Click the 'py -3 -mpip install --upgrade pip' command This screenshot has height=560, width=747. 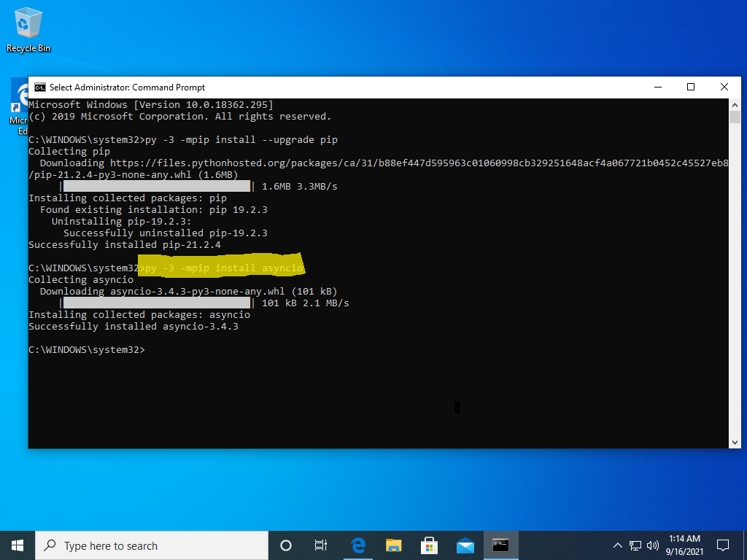point(241,140)
